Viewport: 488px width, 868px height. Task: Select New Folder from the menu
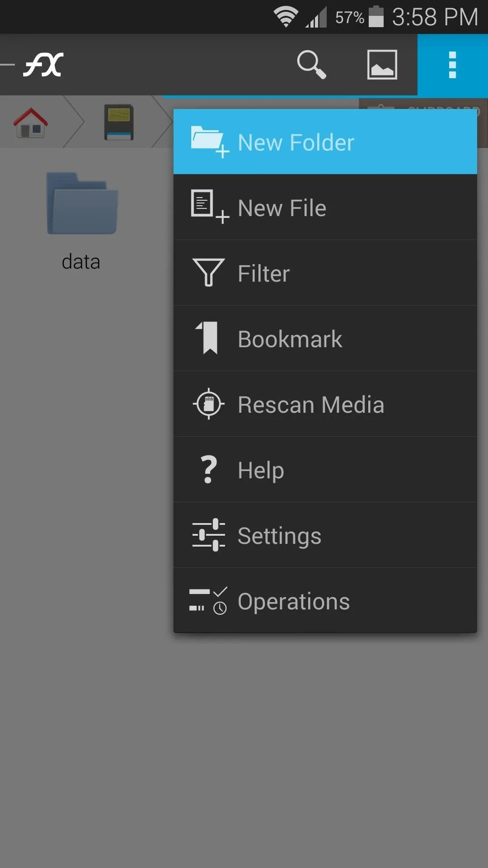point(325,142)
